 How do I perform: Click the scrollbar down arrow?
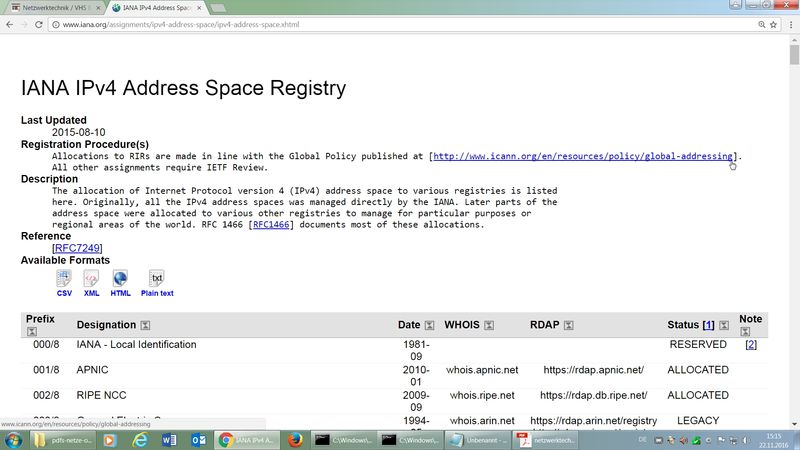[x=794, y=424]
